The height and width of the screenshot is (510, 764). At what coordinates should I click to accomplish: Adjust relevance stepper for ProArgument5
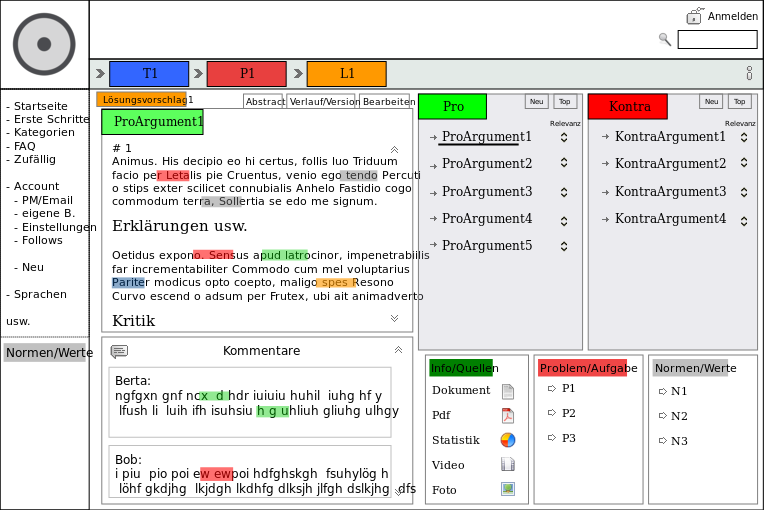pos(564,246)
